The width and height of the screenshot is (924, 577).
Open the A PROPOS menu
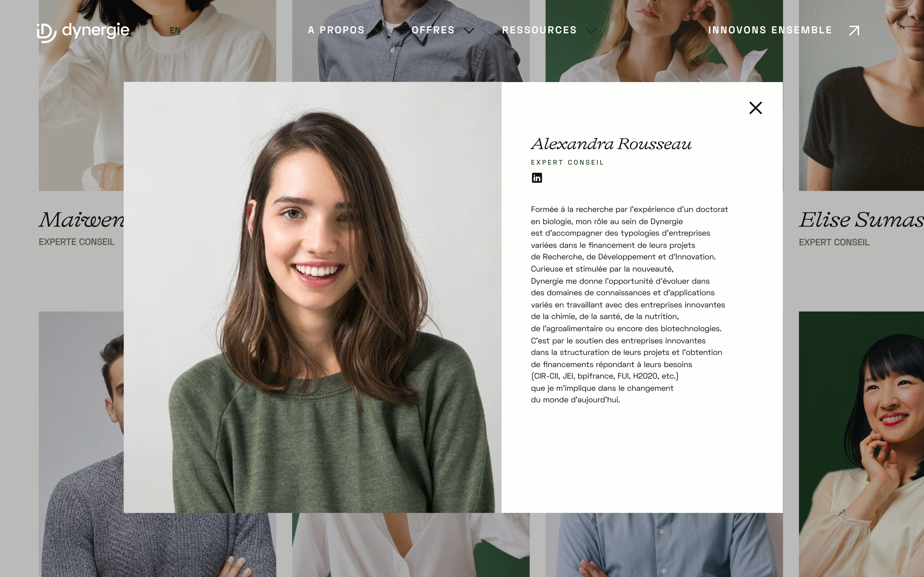coord(336,30)
